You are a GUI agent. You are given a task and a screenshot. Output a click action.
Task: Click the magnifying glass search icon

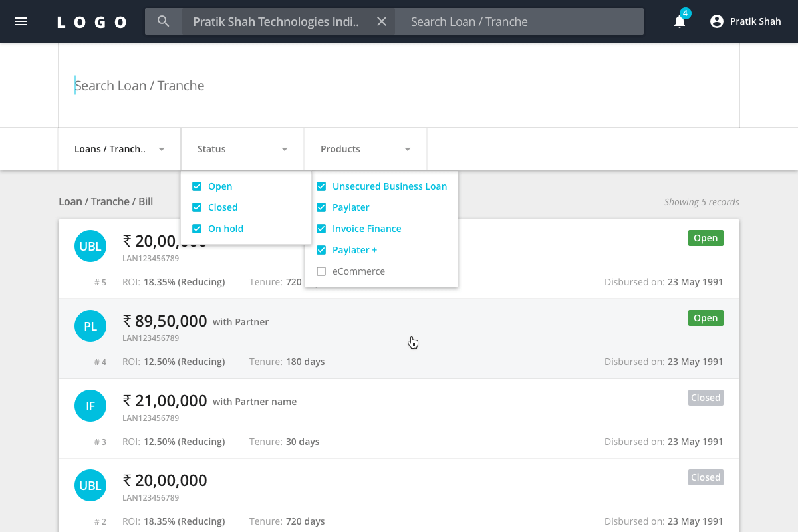tap(163, 21)
